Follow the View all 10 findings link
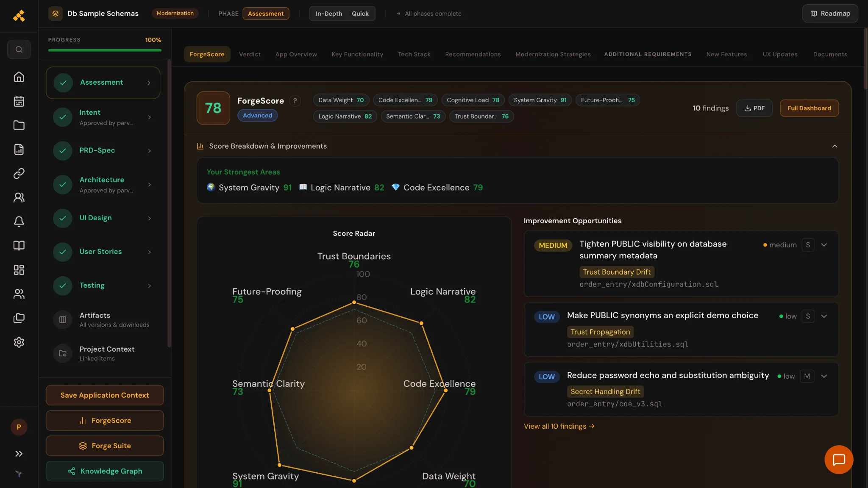The image size is (868, 488). [559, 426]
